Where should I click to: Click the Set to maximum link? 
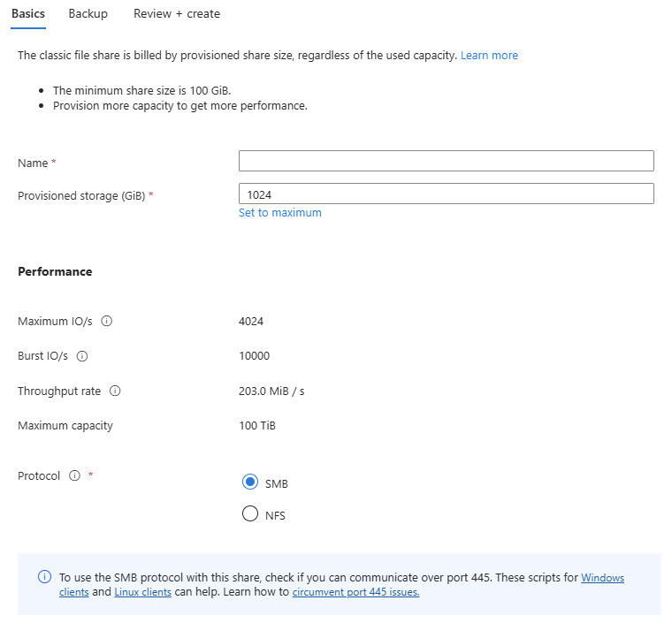coord(280,212)
